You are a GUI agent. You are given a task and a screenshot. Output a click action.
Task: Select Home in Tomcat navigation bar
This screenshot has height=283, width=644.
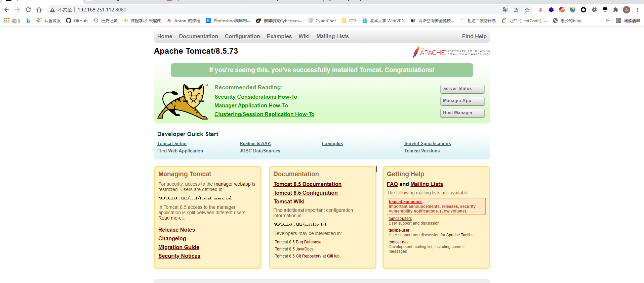(165, 36)
